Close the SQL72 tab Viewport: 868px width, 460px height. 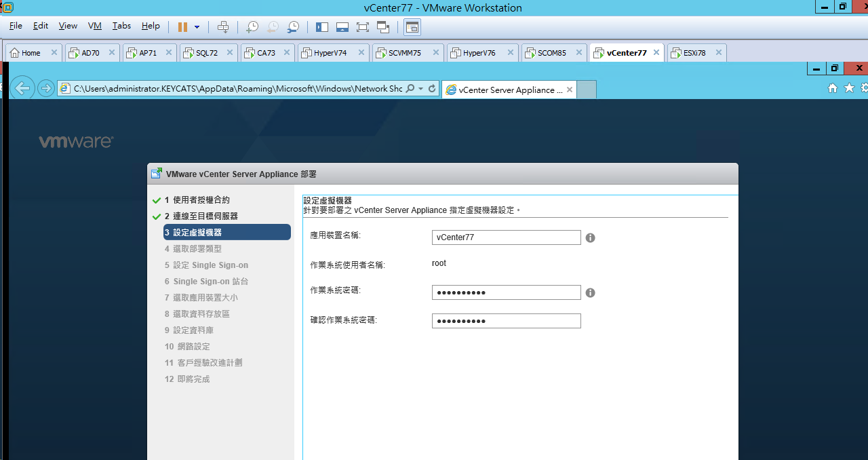230,53
